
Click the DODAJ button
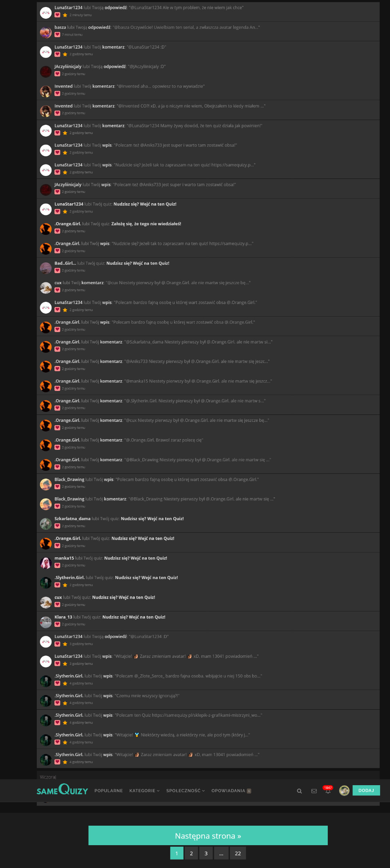click(366, 790)
